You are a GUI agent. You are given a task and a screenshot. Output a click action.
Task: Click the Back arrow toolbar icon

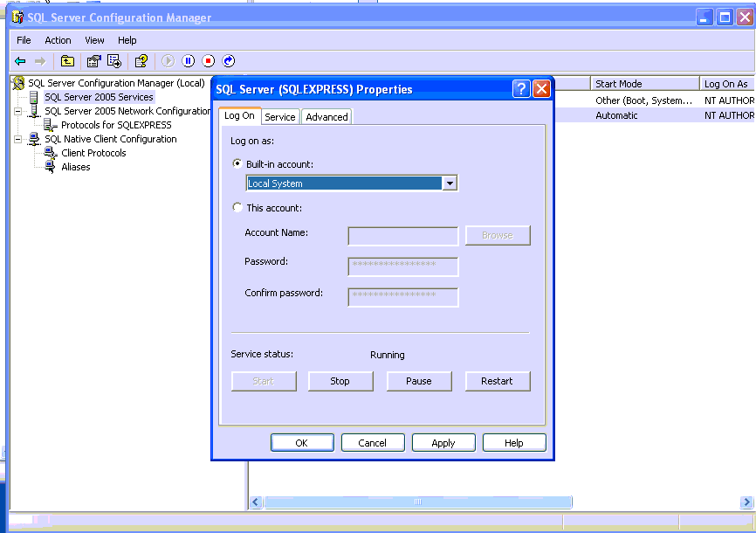(20, 61)
